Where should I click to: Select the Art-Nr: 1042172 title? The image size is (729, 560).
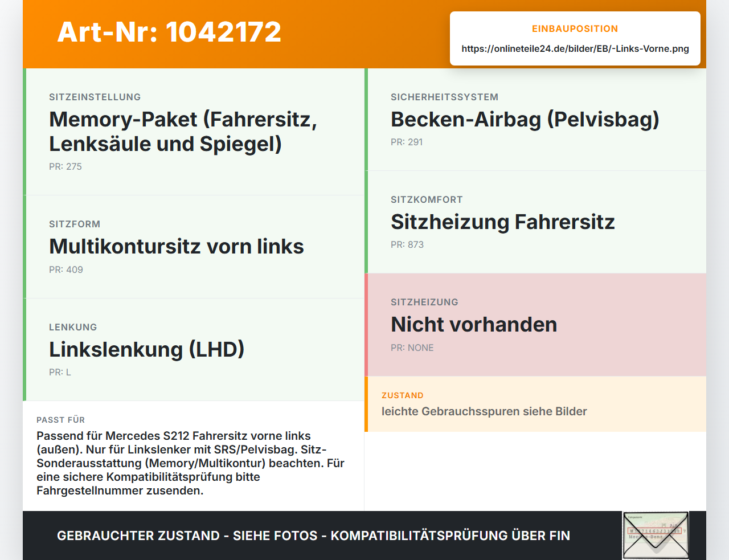coord(169,32)
